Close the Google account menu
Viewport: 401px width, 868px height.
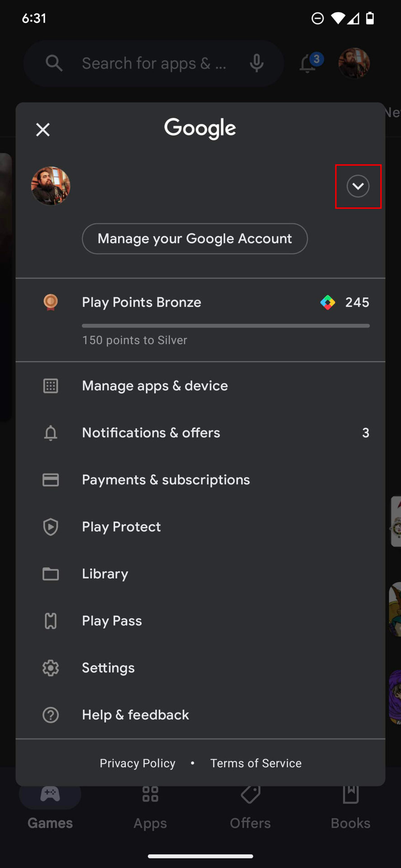click(43, 130)
